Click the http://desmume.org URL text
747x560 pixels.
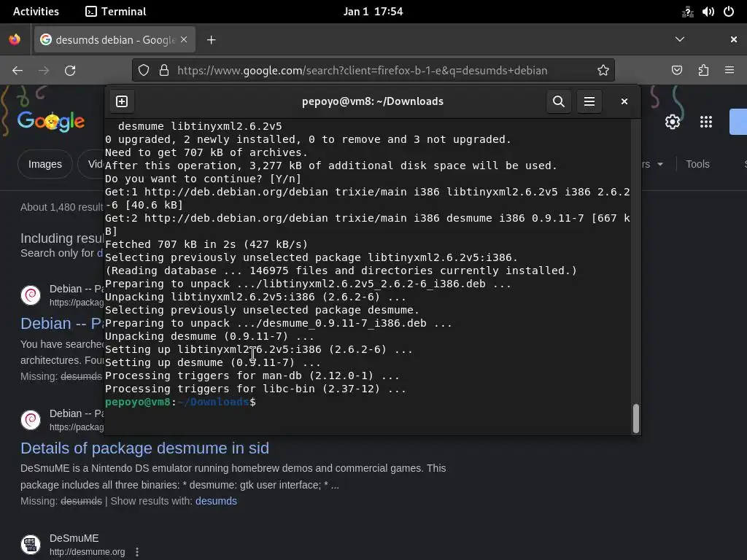click(88, 552)
